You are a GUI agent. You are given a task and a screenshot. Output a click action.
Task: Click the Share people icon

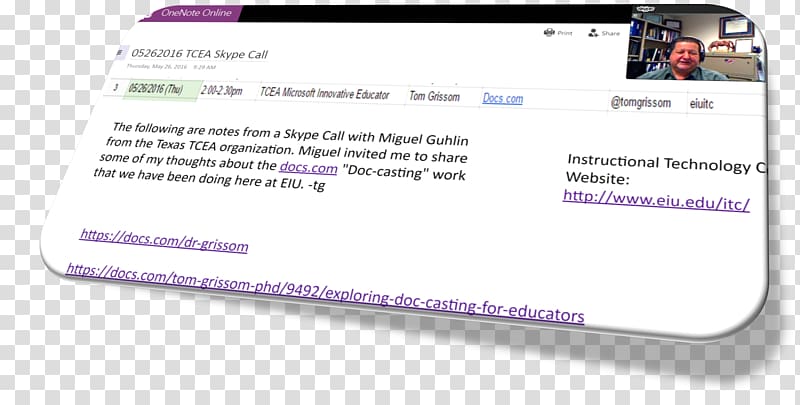pos(593,33)
